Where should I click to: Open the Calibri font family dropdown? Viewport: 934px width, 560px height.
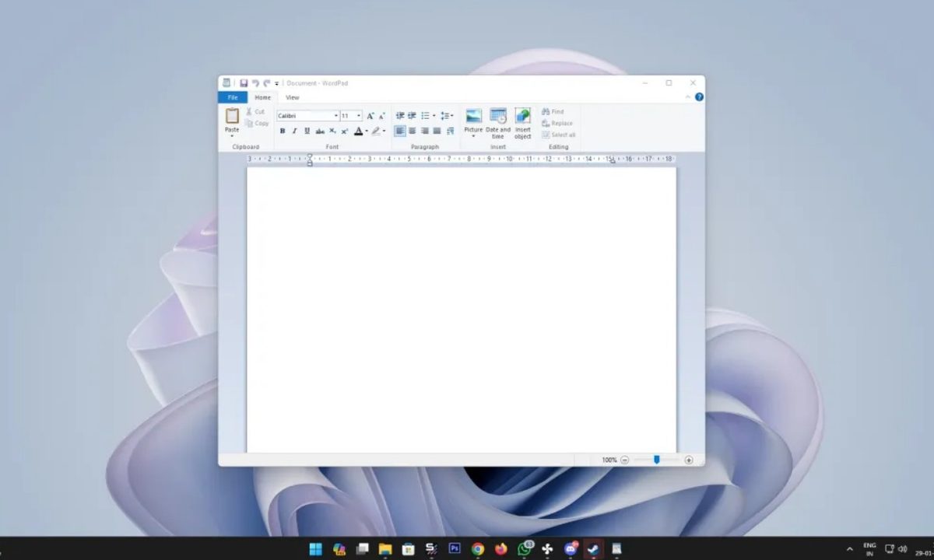click(x=336, y=116)
